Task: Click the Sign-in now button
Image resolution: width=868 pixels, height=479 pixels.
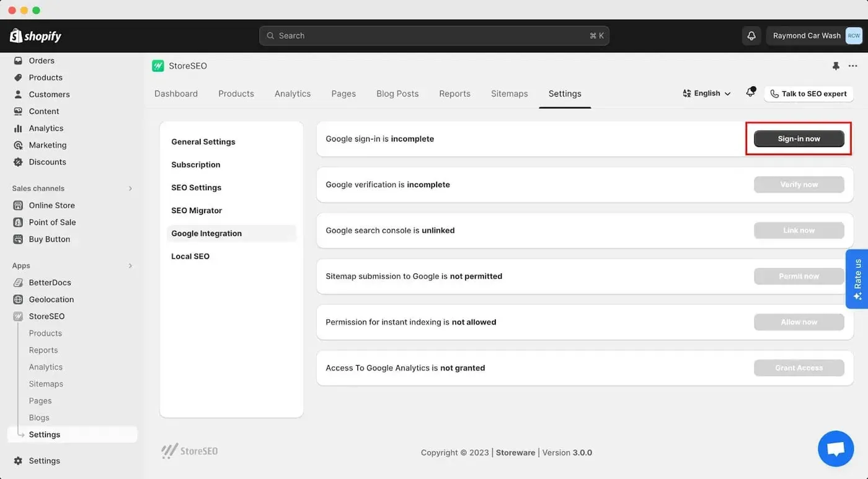Action: tap(799, 139)
